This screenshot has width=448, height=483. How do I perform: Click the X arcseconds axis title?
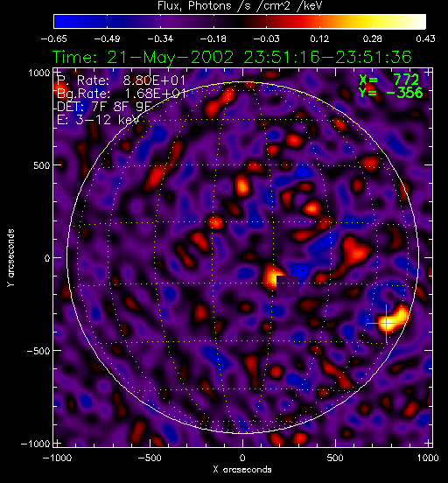pos(242,470)
